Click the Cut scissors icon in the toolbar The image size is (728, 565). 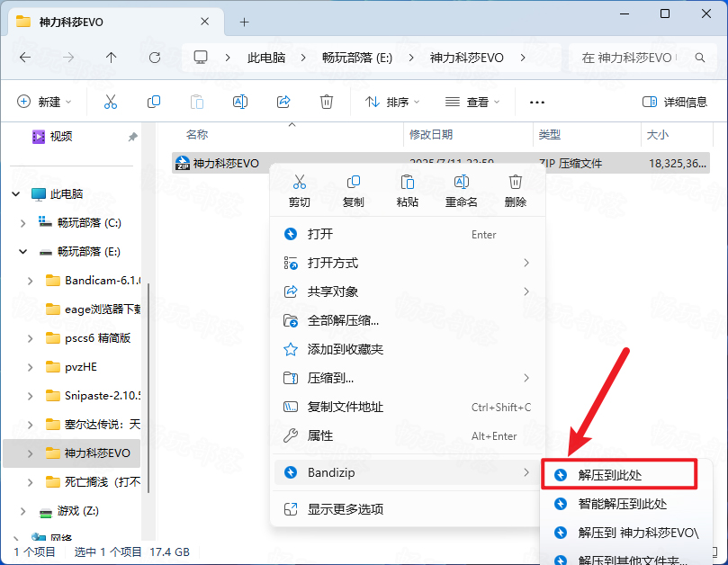(111, 102)
